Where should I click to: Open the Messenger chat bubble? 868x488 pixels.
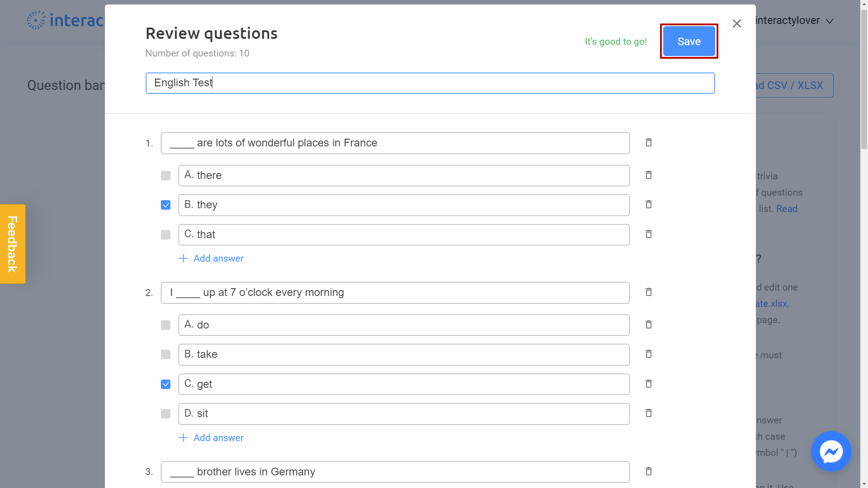tap(831, 451)
